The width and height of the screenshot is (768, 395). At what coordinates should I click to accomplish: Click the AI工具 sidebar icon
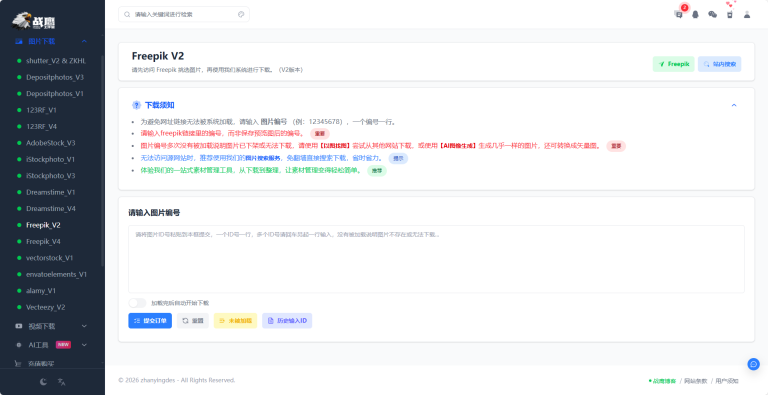(x=19, y=345)
